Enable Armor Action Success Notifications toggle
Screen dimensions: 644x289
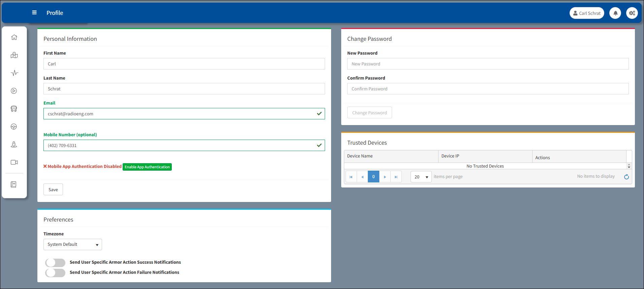click(55, 263)
